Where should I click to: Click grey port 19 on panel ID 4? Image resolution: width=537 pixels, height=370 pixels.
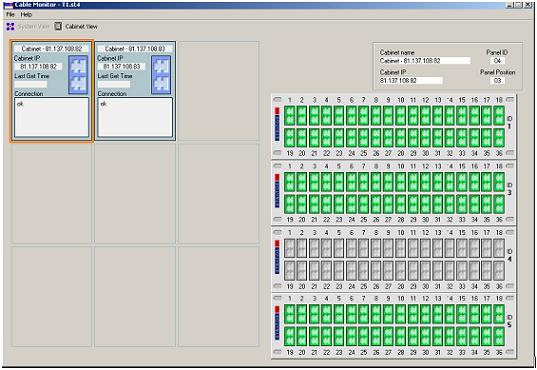click(290, 270)
